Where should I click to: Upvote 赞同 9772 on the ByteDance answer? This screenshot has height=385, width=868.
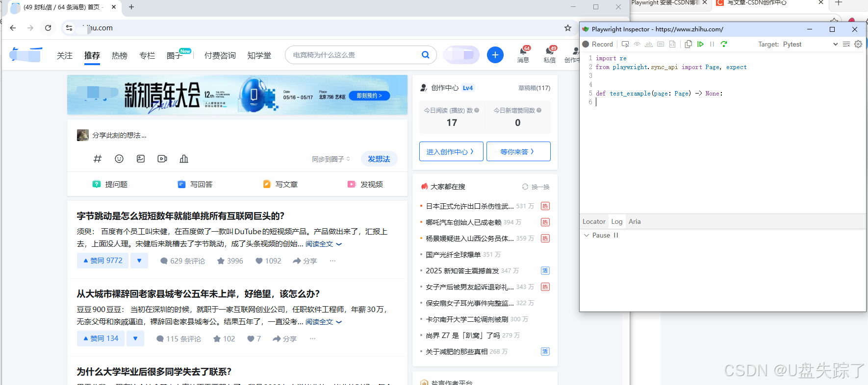tap(102, 261)
